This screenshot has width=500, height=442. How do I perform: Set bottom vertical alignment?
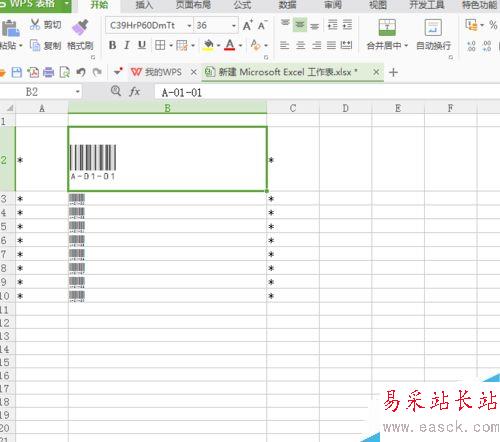tap(314, 25)
